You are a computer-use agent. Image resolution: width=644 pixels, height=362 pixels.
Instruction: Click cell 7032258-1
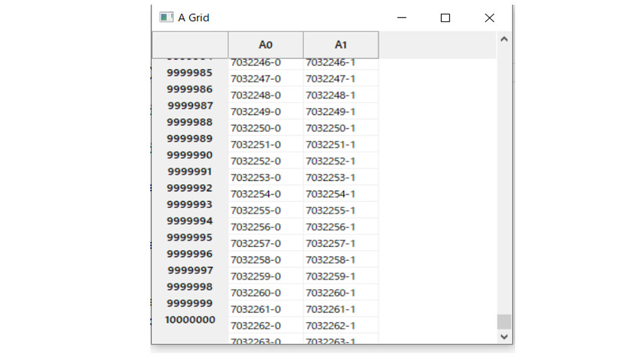(x=341, y=260)
